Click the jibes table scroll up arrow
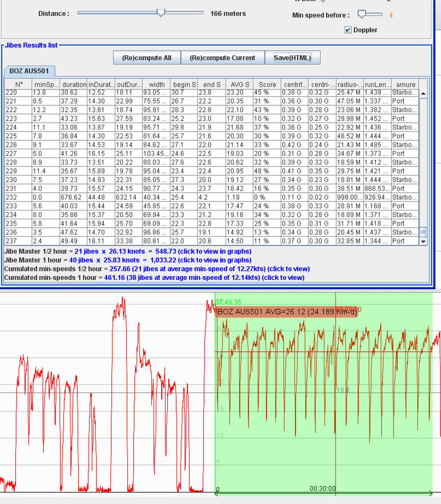441x504 pixels. coord(423,94)
